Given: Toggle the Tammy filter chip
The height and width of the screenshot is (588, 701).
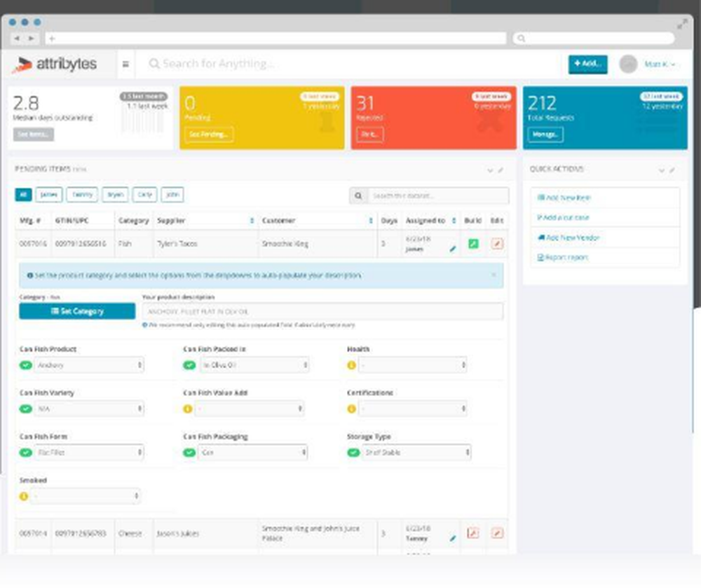Looking at the screenshot, I should coord(83,195).
